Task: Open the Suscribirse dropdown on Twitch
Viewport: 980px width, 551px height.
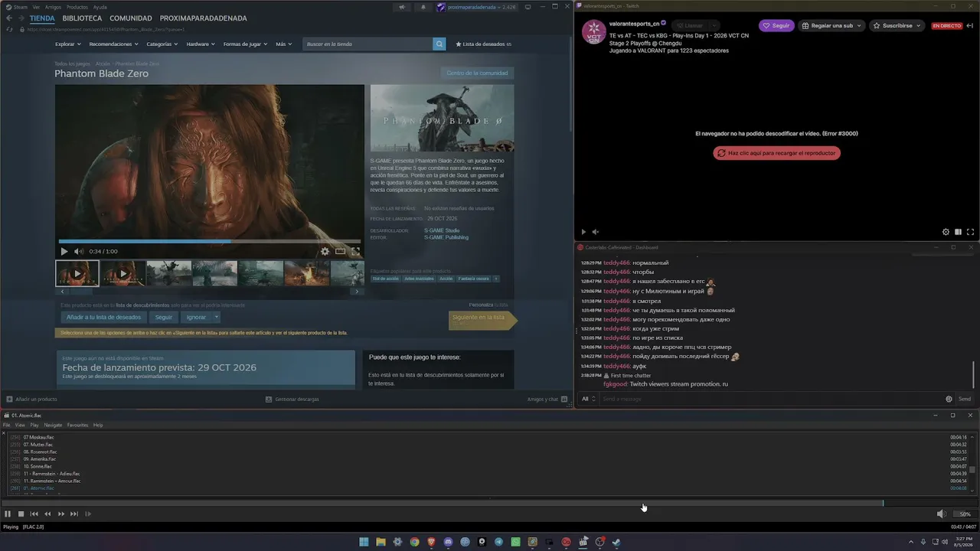Action: point(897,25)
